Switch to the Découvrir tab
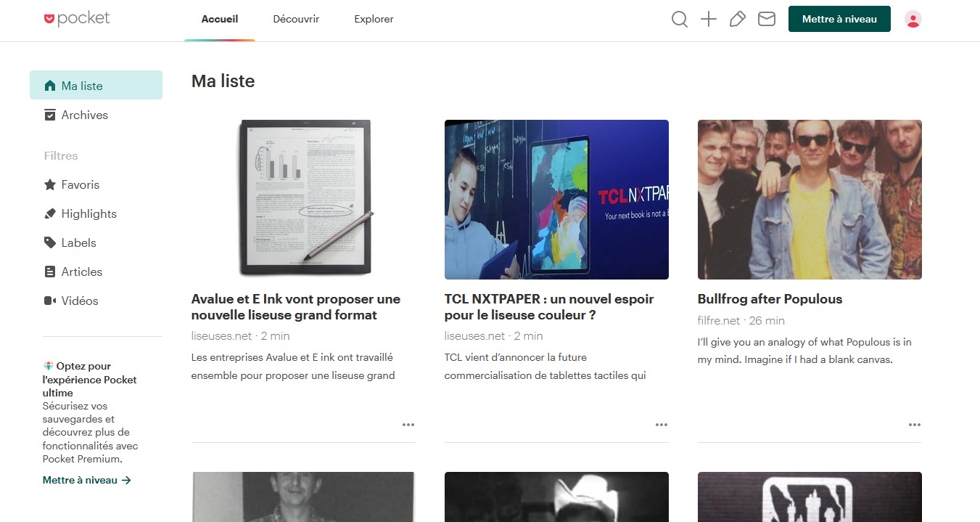 tap(296, 20)
